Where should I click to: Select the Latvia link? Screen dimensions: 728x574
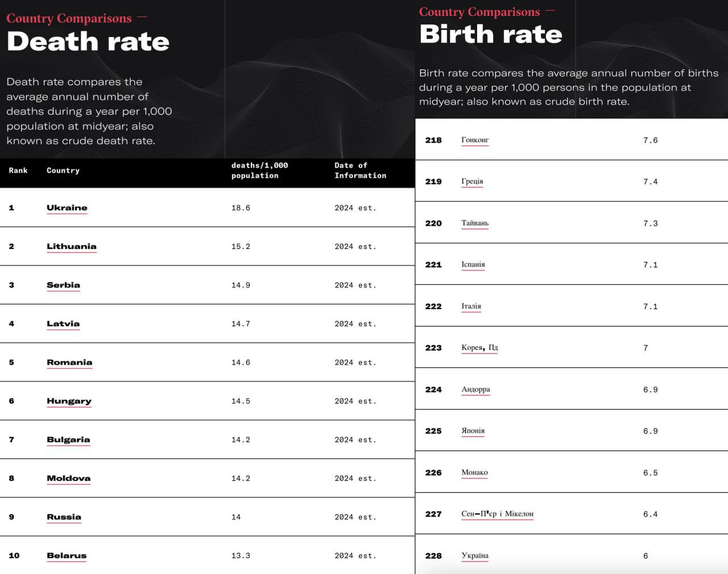[x=63, y=324]
